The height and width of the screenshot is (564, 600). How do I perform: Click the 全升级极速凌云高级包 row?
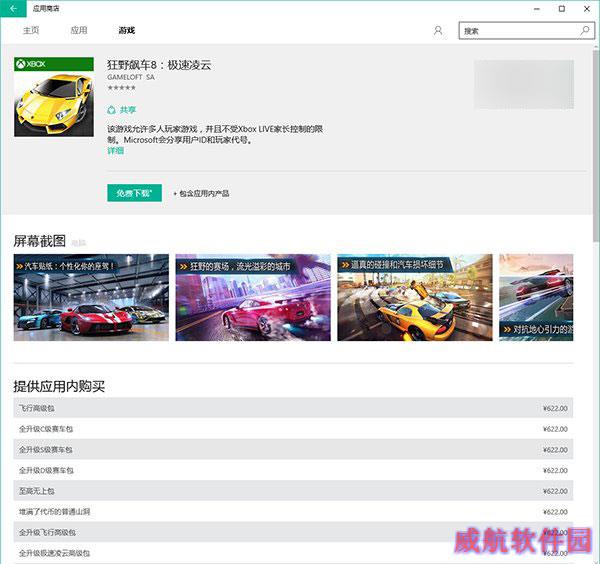coord(293,553)
